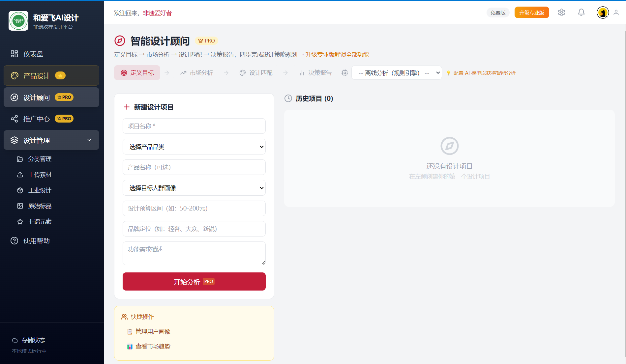Switch to the 市场分析 step tab
626x364 pixels.
[x=196, y=73]
